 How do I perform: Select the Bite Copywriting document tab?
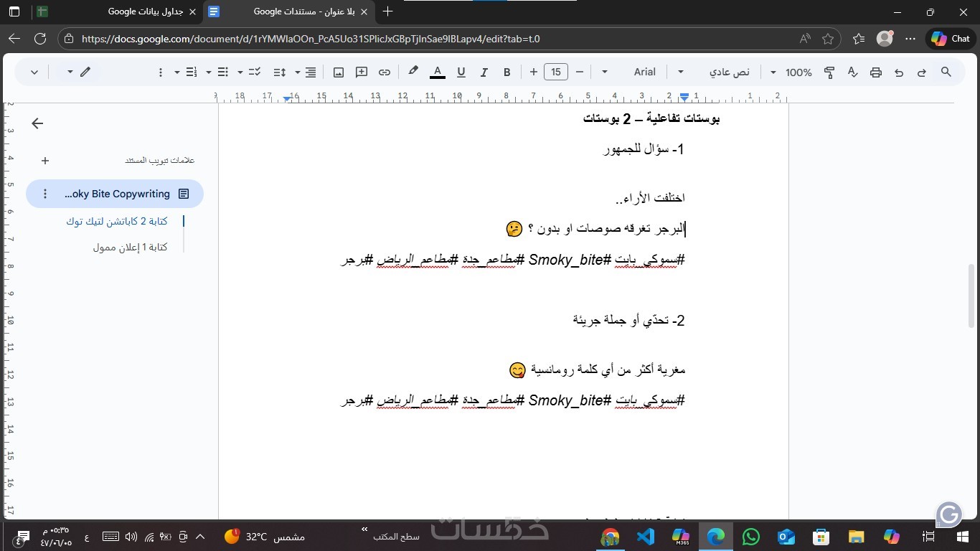(x=115, y=194)
